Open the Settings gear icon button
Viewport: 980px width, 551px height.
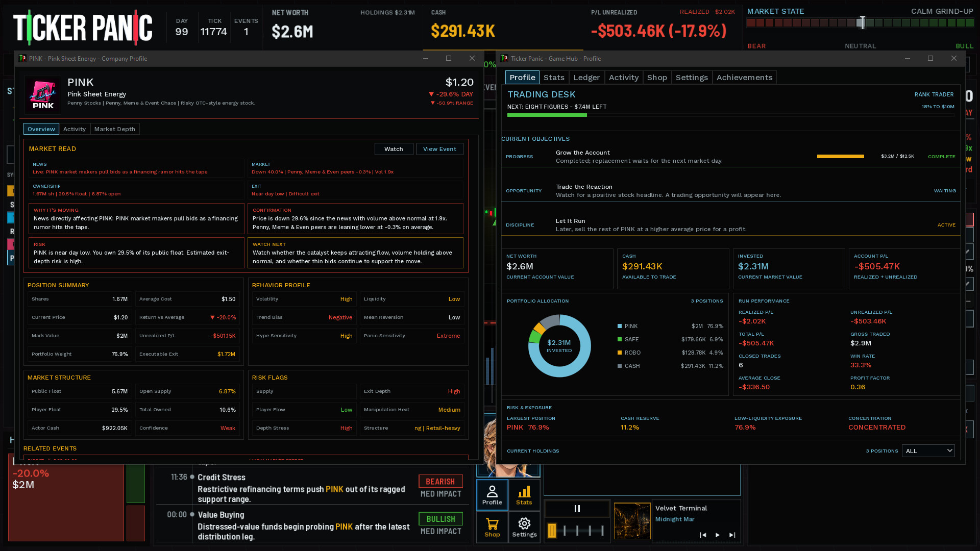524,528
